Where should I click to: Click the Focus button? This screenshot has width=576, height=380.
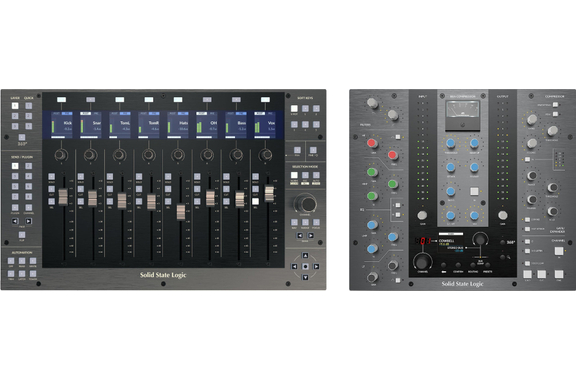tap(316, 222)
